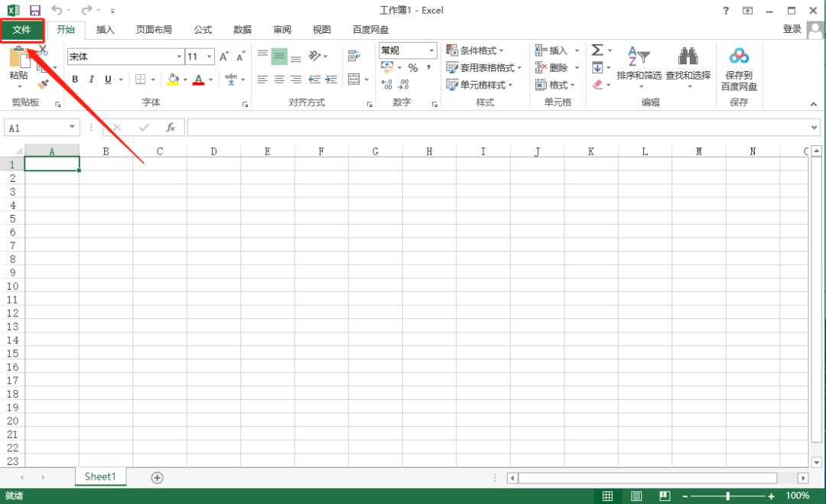Click the Wrap Text icon
The width and height of the screenshot is (826, 504).
(x=354, y=56)
